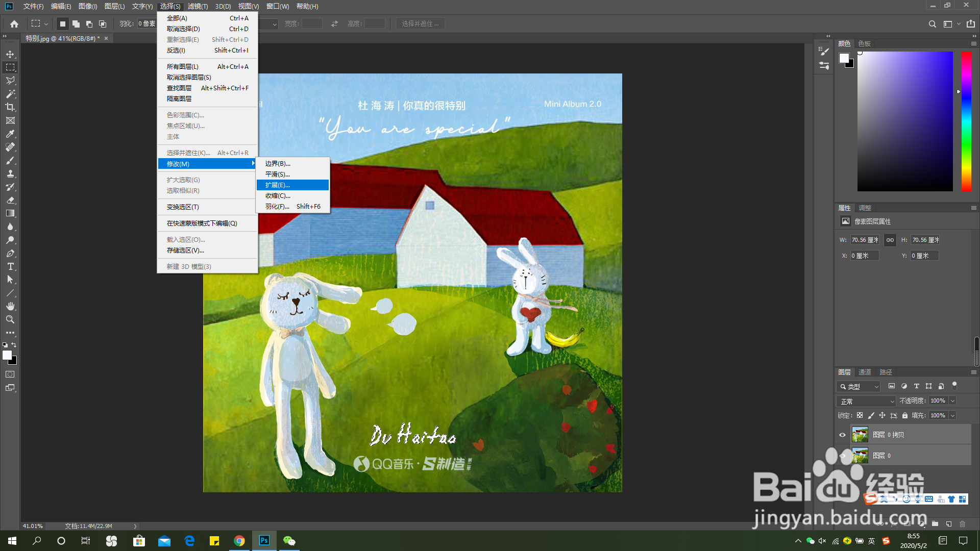The width and height of the screenshot is (980, 551).
Task: Open the 不透明度 opacity dropdown arrow
Action: click(952, 401)
